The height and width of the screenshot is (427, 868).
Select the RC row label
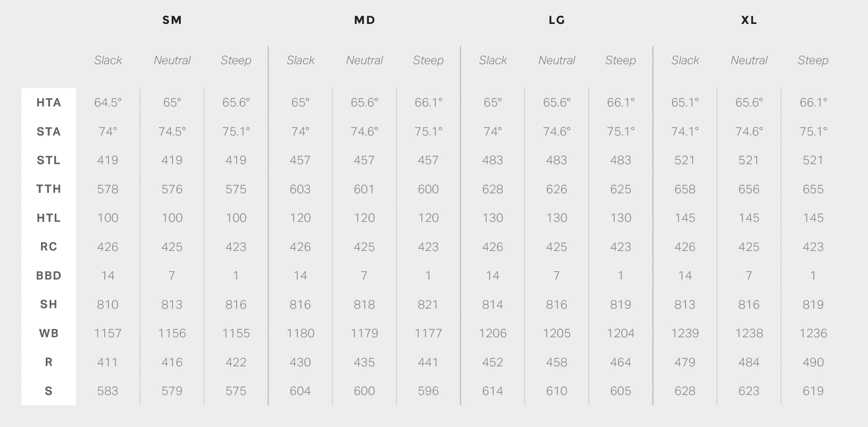[x=49, y=247]
